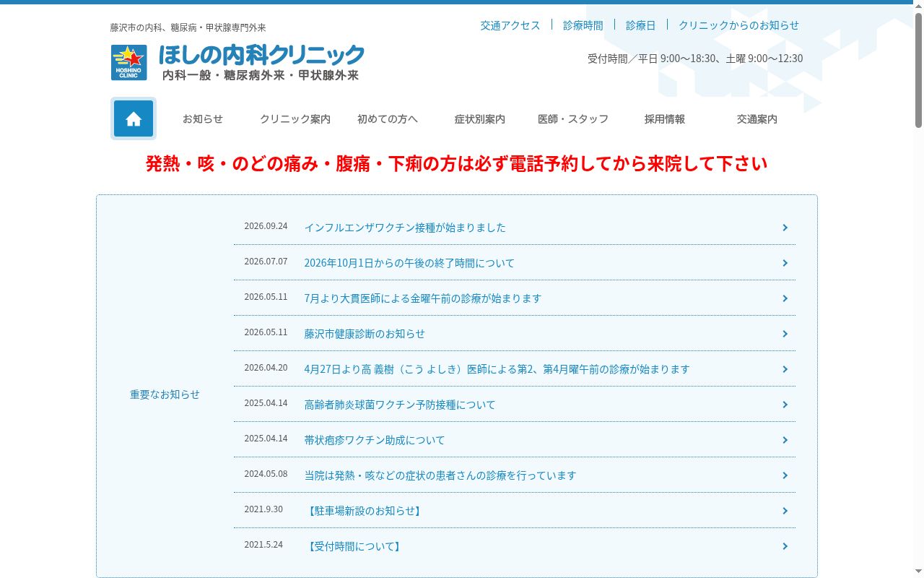Screen dimensions: 924x578
Task: Click the 受付時間 hours text in header
Action: pyautogui.click(x=695, y=59)
